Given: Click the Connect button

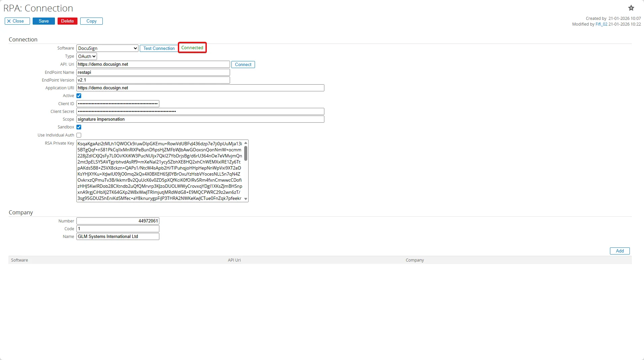Looking at the screenshot, I should 243,64.
